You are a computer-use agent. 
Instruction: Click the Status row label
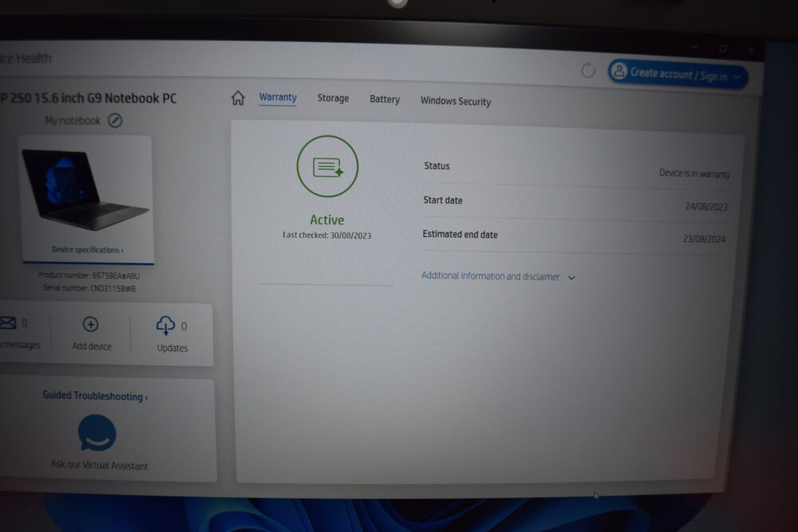coord(437,166)
